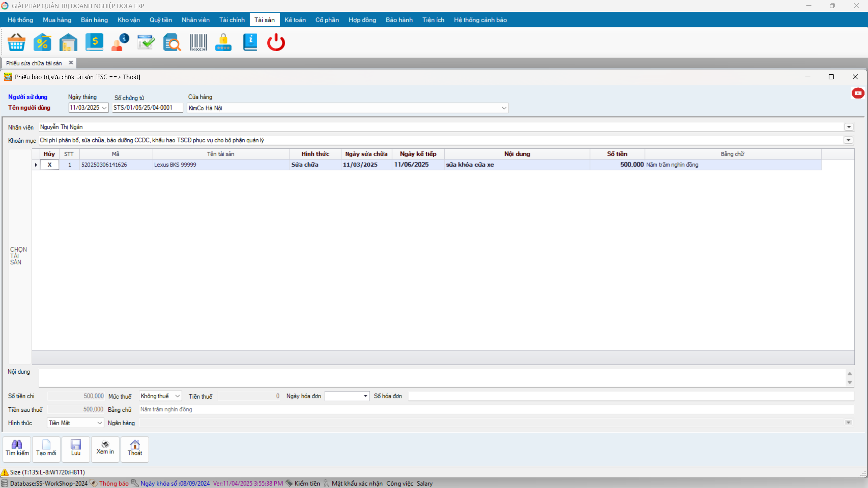Open the Kho vận menu
868x488 pixels.
coord(129,20)
